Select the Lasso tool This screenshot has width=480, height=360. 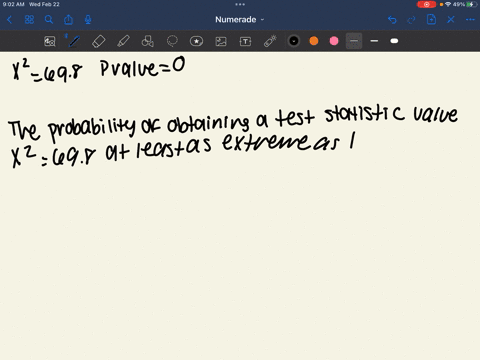coord(172,41)
